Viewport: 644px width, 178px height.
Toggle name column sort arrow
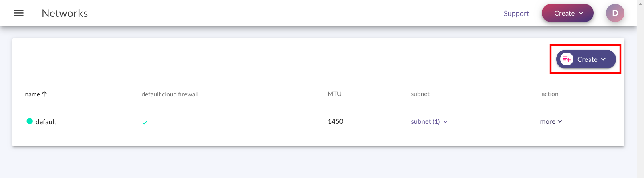[x=44, y=94]
